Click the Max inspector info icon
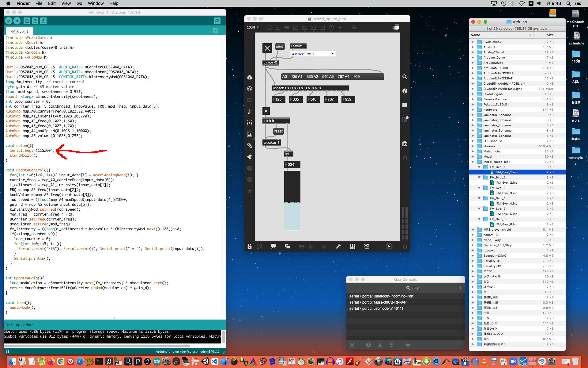 405,91
